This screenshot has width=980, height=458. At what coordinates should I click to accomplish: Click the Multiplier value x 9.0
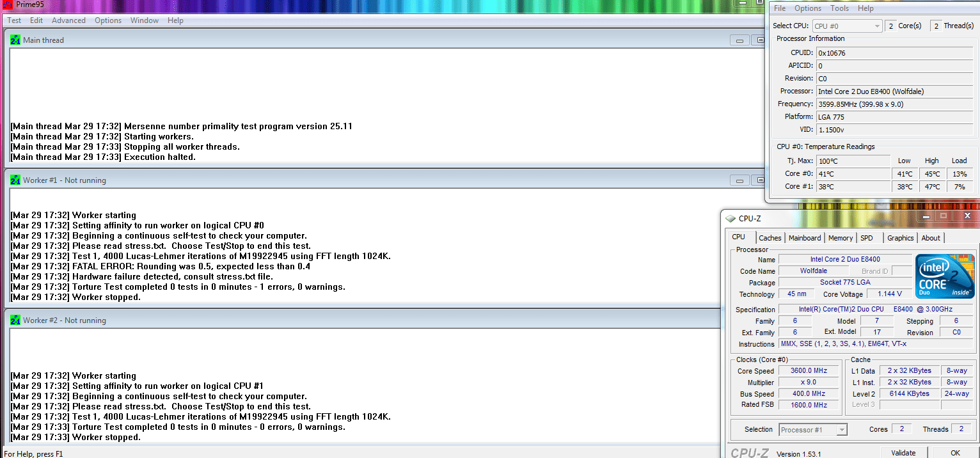tap(809, 383)
